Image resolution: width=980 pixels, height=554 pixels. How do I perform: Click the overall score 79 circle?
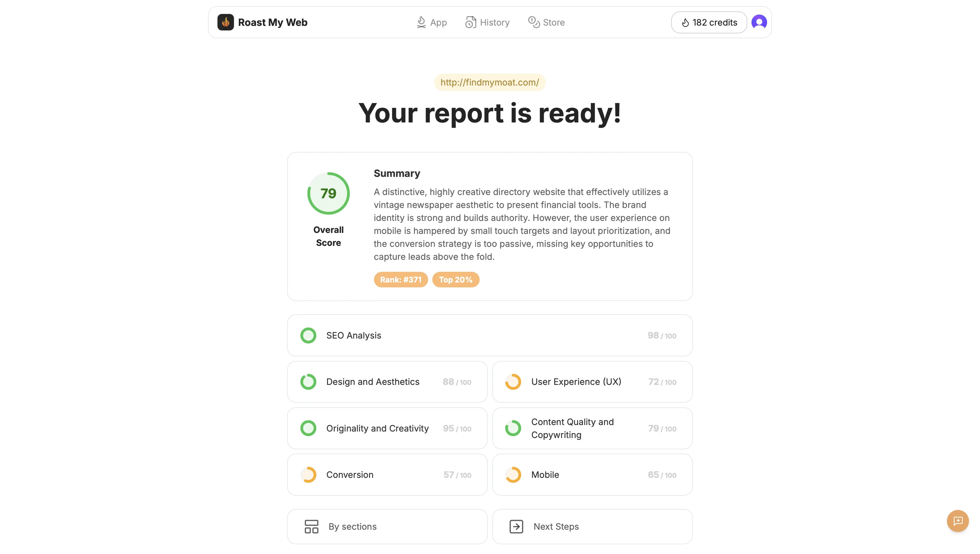click(328, 193)
